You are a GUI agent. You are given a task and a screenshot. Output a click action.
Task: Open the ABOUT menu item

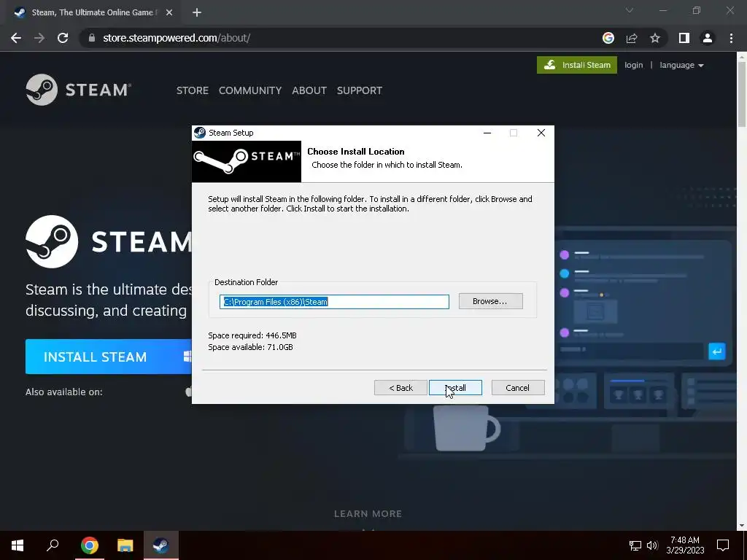(x=309, y=90)
